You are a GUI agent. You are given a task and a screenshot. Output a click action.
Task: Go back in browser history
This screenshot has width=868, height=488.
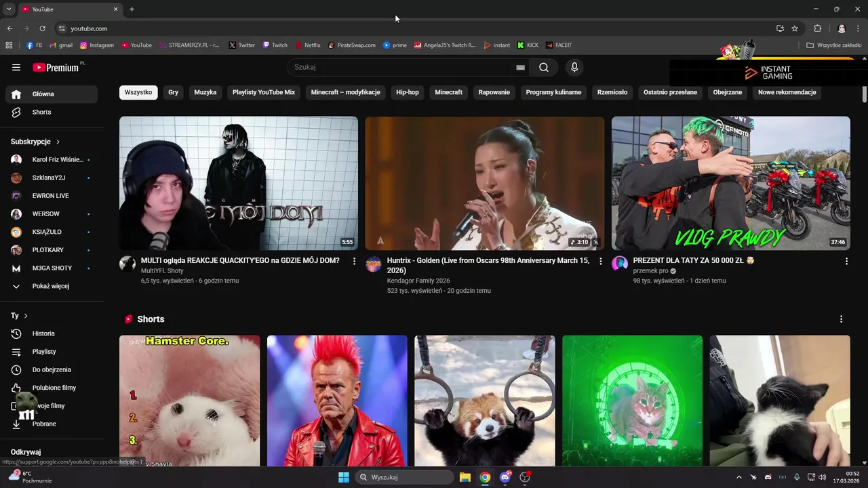(x=9, y=28)
